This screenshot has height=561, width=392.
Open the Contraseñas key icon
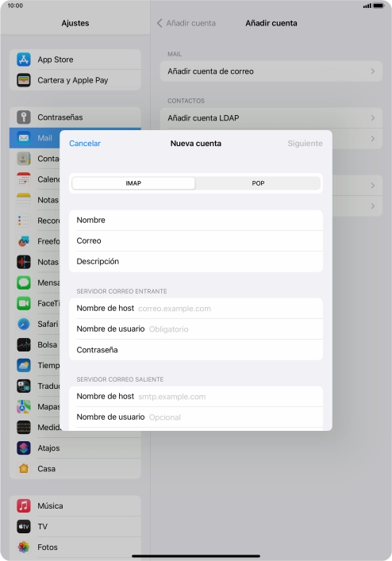tap(24, 117)
